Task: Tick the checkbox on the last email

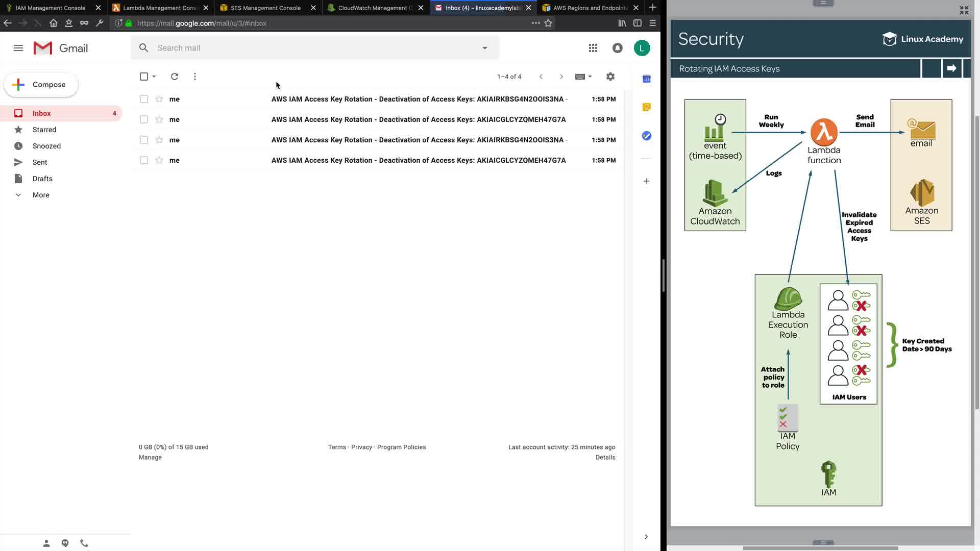Action: click(144, 160)
